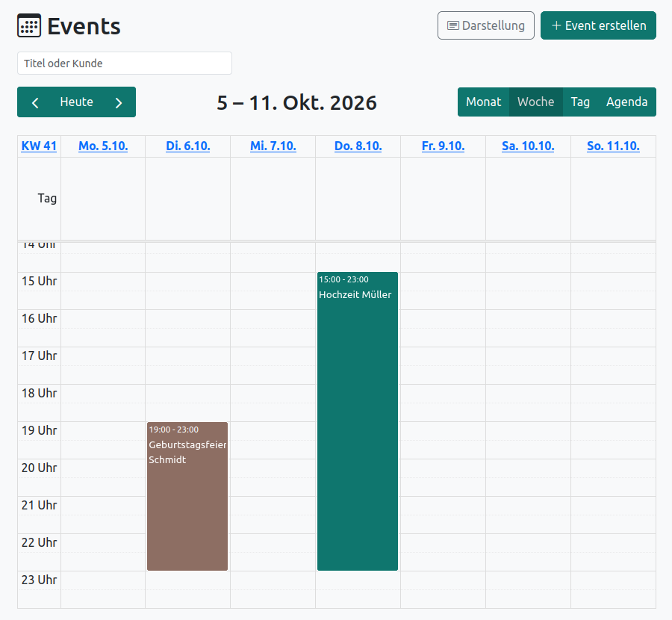
Task: Jump to today with Heute button
Action: (x=77, y=102)
